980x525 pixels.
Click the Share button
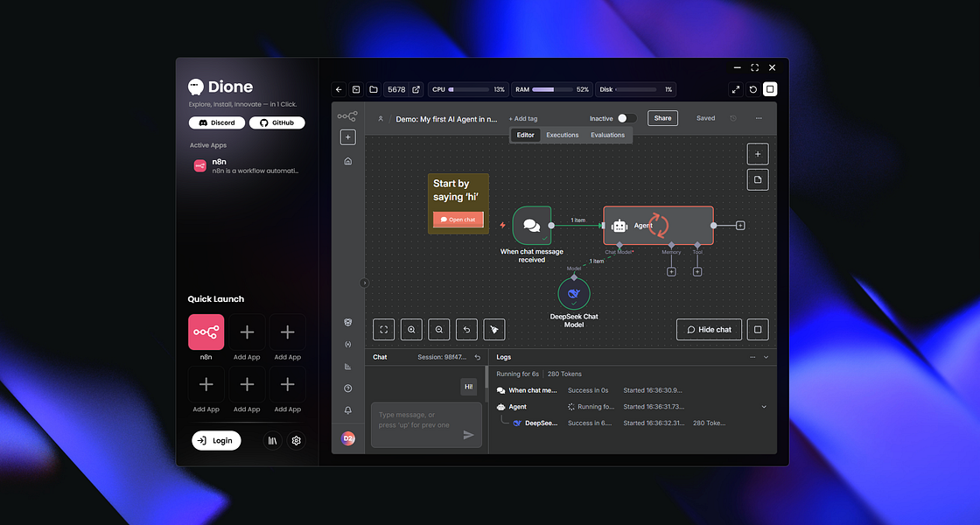pos(662,118)
